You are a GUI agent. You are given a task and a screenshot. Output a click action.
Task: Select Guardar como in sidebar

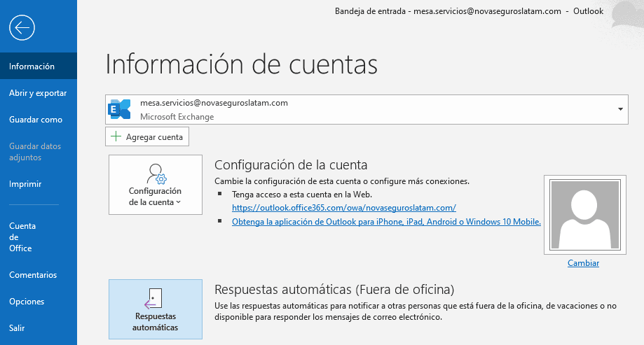tap(36, 120)
